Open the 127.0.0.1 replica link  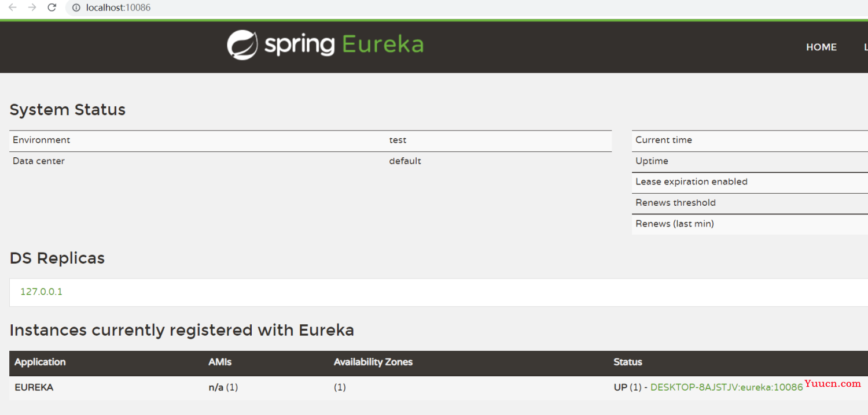pos(41,292)
